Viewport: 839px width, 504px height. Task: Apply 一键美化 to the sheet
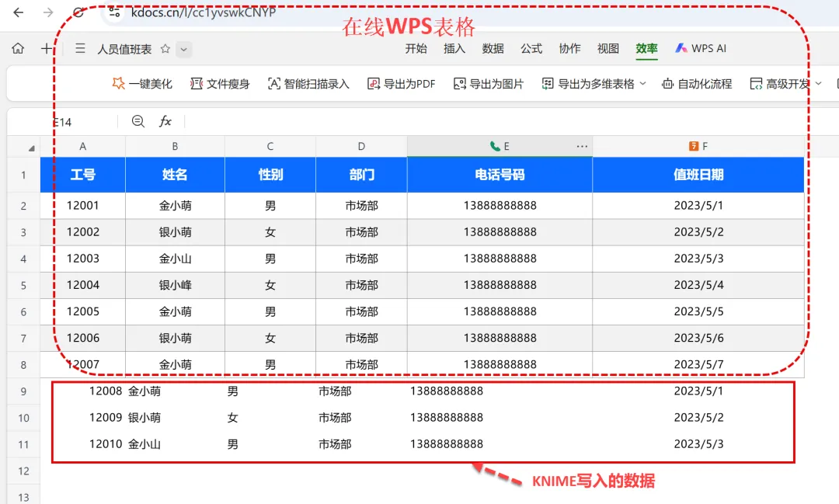(142, 83)
